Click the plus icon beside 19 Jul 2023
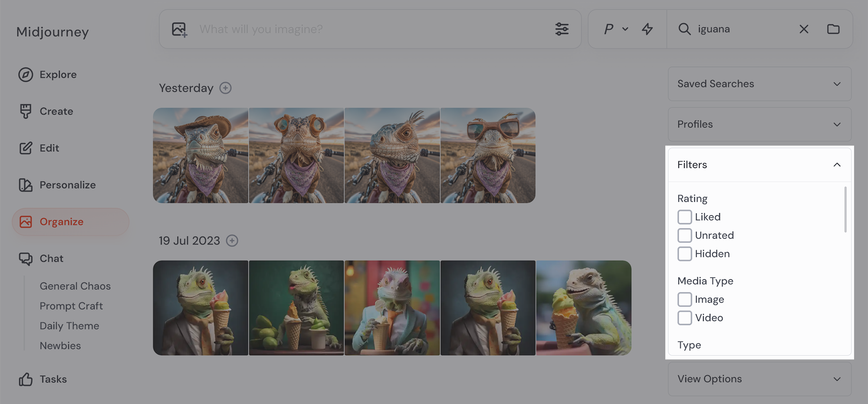Screen dimensions: 868x404 232,241
